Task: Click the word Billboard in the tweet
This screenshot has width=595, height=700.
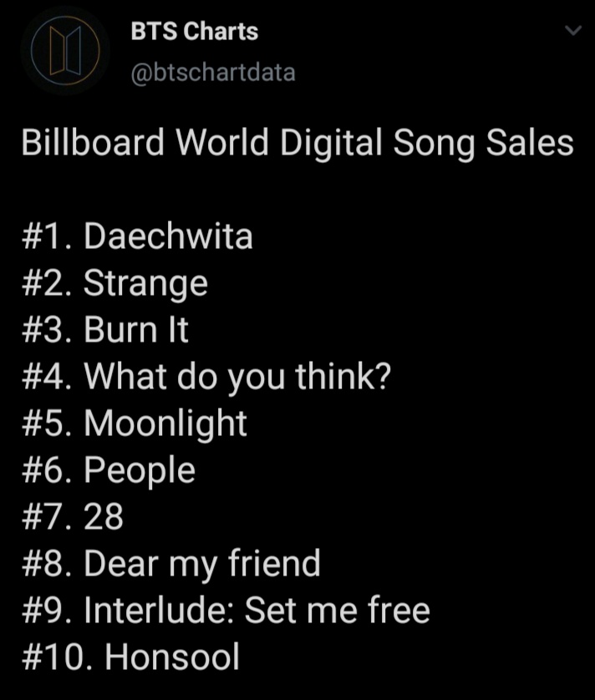Action: (x=93, y=142)
